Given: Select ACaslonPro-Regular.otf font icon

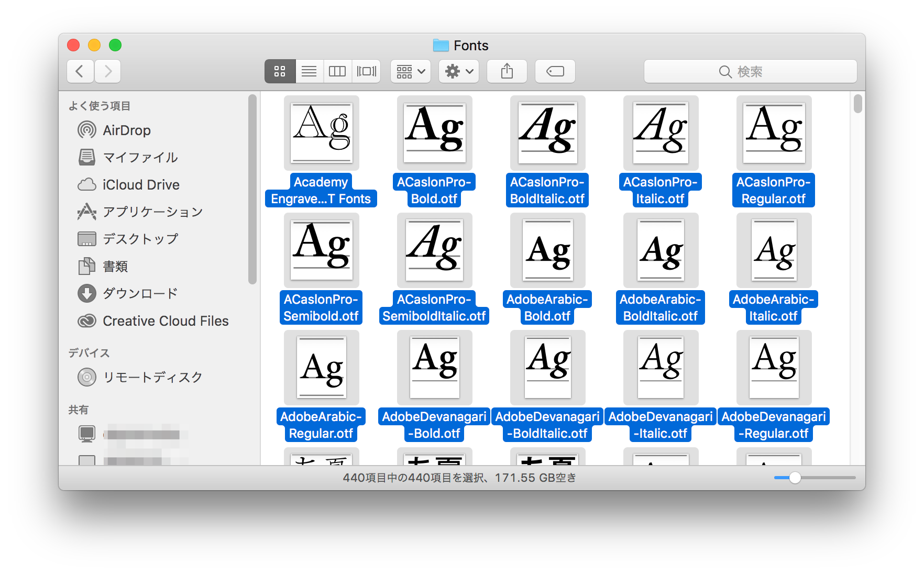Looking at the screenshot, I should (774, 133).
